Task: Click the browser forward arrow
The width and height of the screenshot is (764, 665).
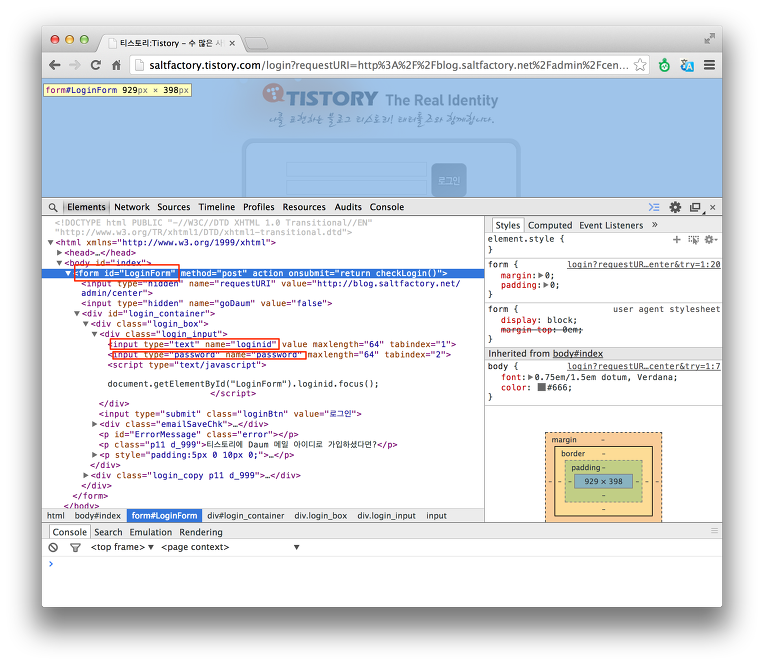Action: pyautogui.click(x=75, y=65)
